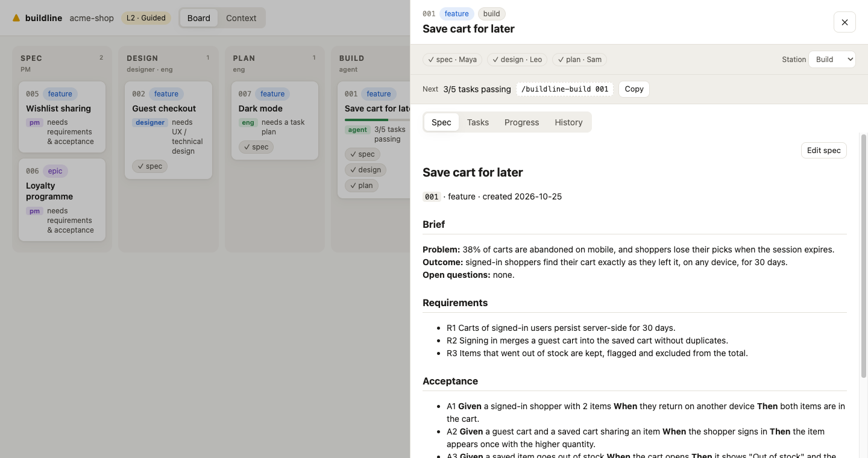Viewport: 868px width, 458px height.
Task: Click the agent badge on Save cart card
Action: coord(357,130)
